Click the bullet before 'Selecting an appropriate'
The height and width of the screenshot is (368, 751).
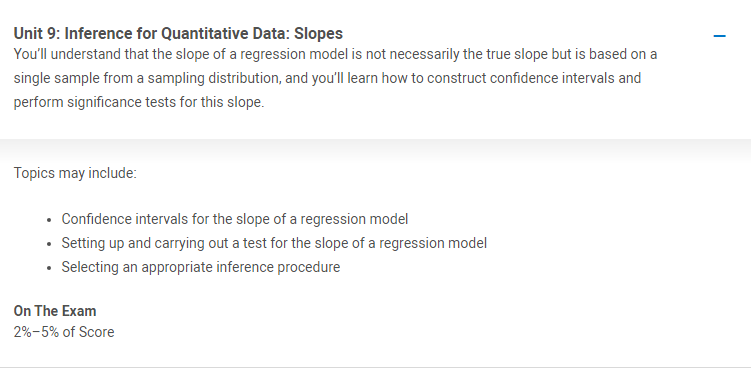coord(49,268)
